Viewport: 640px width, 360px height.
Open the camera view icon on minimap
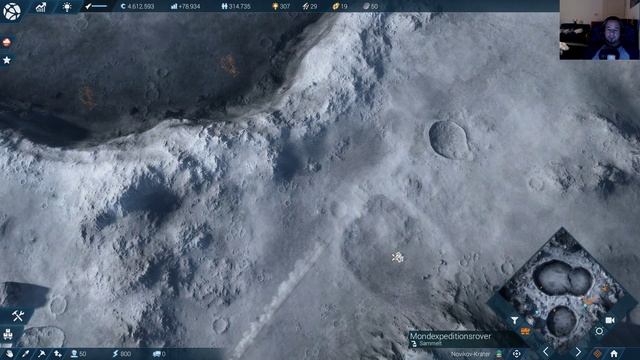tap(610, 320)
